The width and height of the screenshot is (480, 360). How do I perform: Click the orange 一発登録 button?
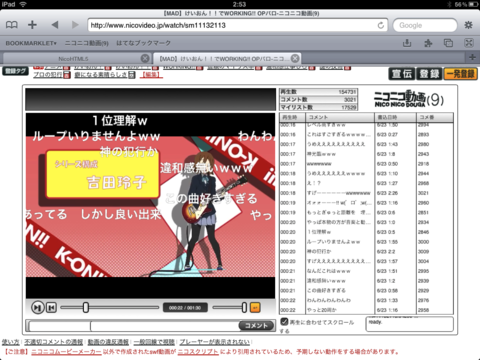[x=460, y=74]
